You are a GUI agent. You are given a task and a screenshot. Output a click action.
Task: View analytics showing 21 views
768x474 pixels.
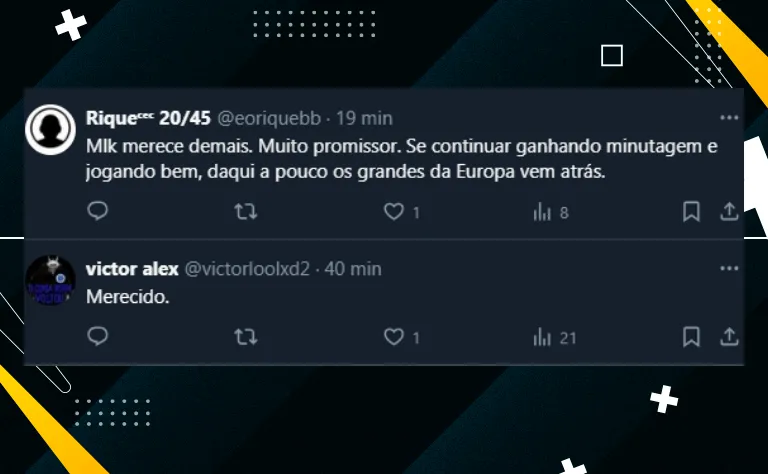point(554,338)
